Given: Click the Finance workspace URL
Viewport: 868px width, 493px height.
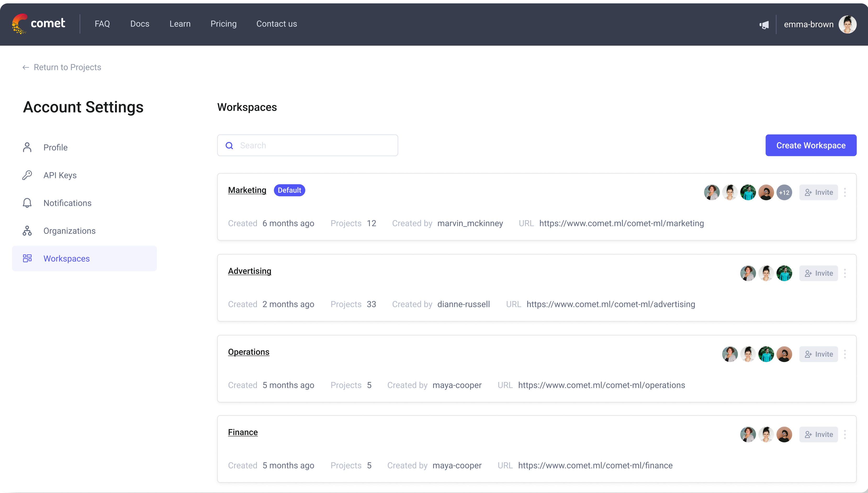Looking at the screenshot, I should click(595, 465).
